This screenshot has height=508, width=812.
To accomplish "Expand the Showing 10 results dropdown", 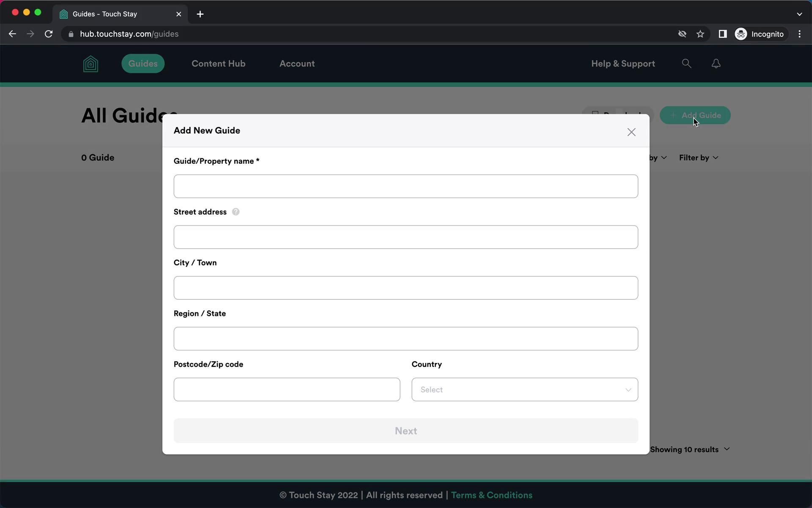I will click(689, 449).
